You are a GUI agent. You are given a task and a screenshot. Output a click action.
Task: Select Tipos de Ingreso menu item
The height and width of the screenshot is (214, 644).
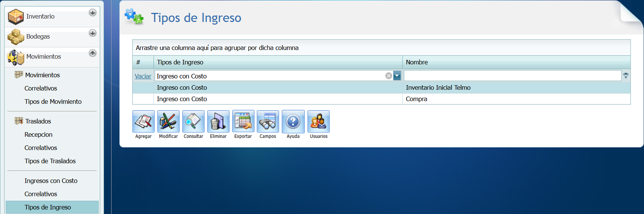tap(52, 207)
